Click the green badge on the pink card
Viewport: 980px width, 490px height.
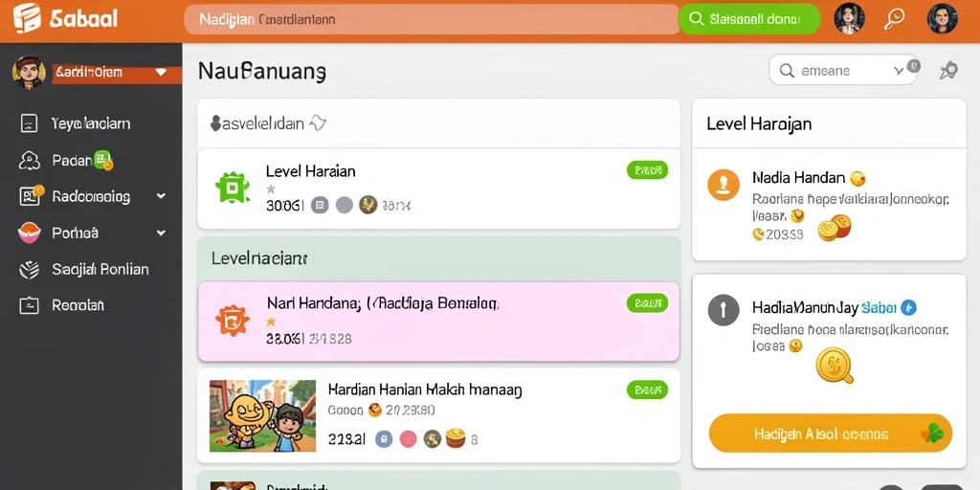coord(647,303)
